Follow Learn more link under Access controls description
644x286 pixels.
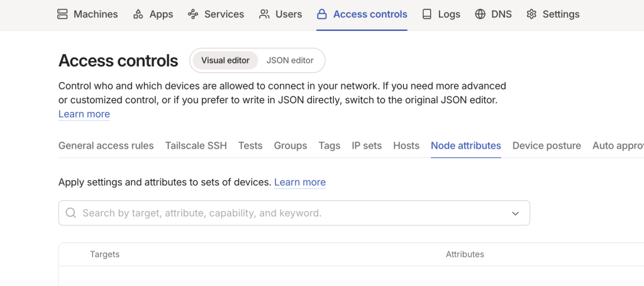pyautogui.click(x=84, y=114)
